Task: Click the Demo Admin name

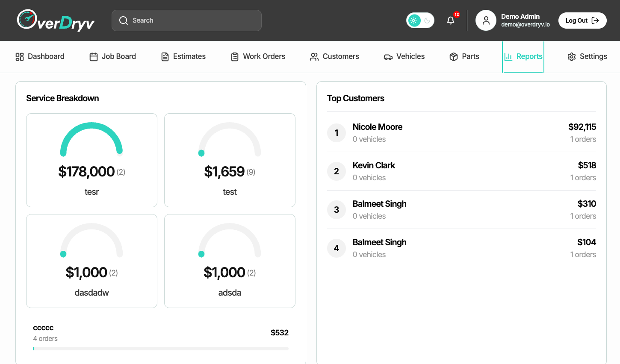Action: coord(520,17)
